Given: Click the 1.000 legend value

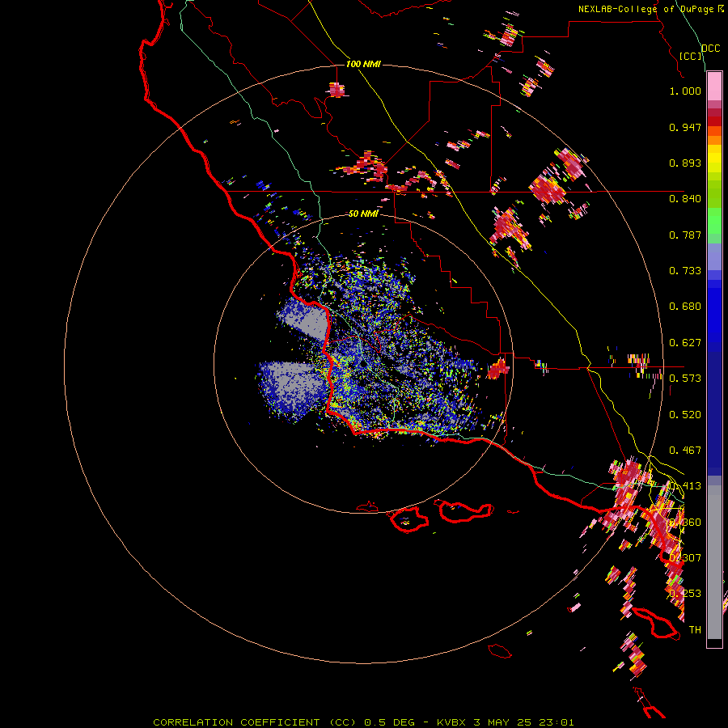Looking at the screenshot, I should (685, 91).
